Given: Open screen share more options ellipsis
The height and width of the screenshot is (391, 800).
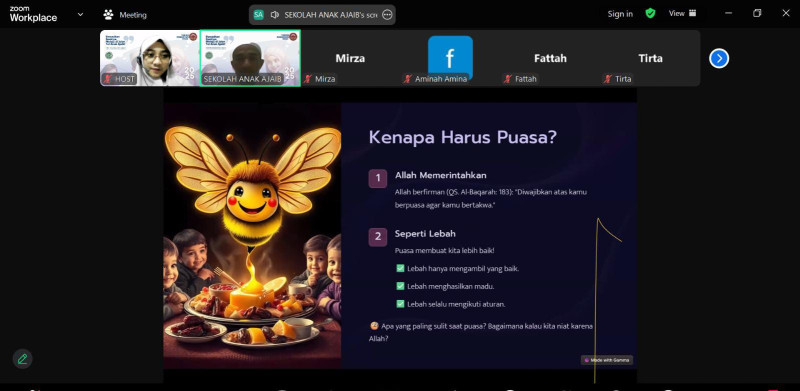Looking at the screenshot, I should click(387, 15).
